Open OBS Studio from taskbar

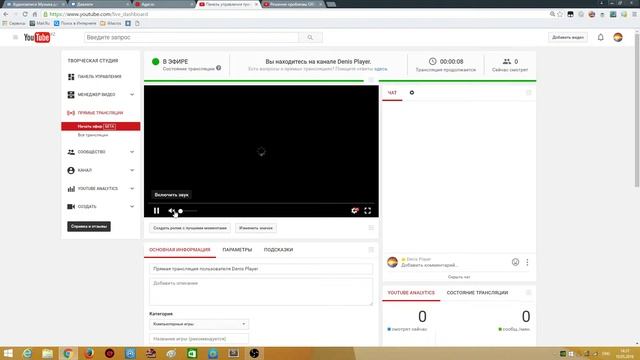(x=254, y=353)
